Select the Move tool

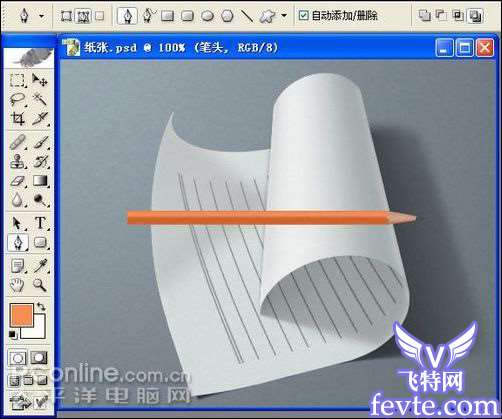(40, 80)
